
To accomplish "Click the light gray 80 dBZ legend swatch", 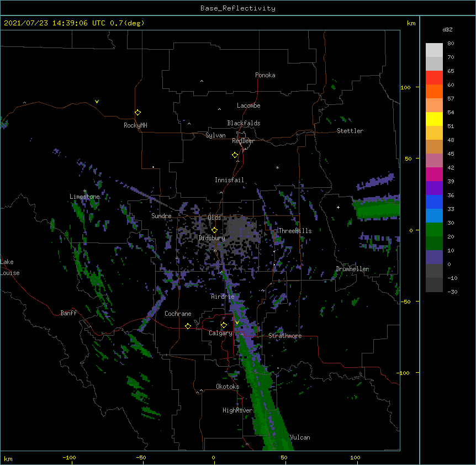I will pos(434,50).
